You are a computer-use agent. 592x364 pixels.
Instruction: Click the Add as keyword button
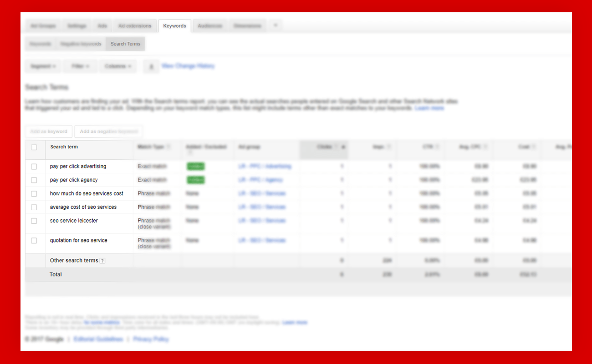[49, 131]
